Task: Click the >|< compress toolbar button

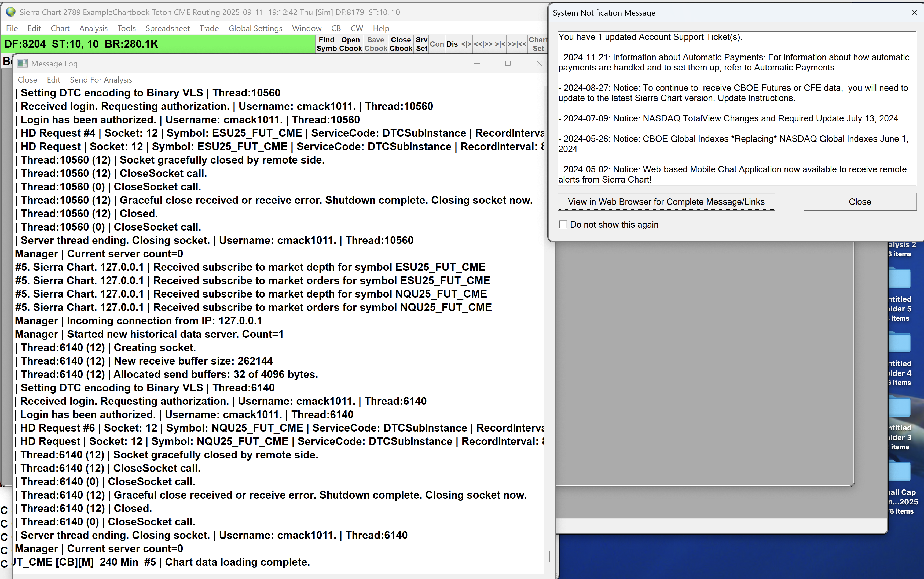Action: pyautogui.click(x=500, y=44)
